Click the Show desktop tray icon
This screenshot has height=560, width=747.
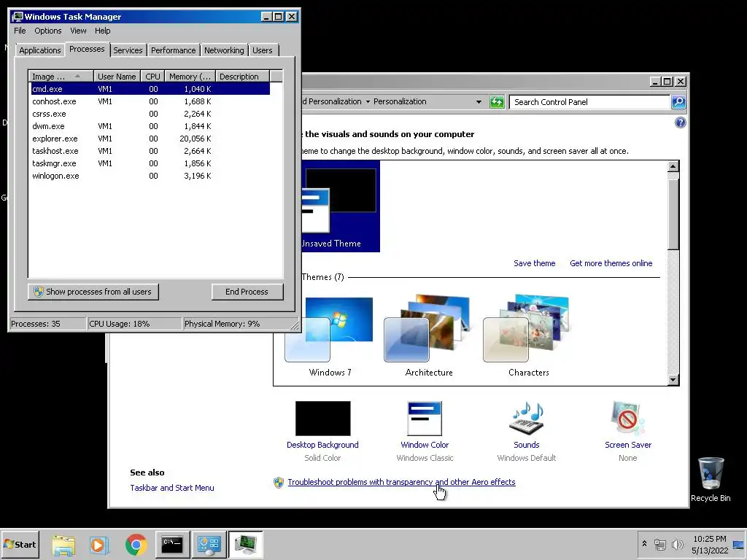[x=738, y=545]
